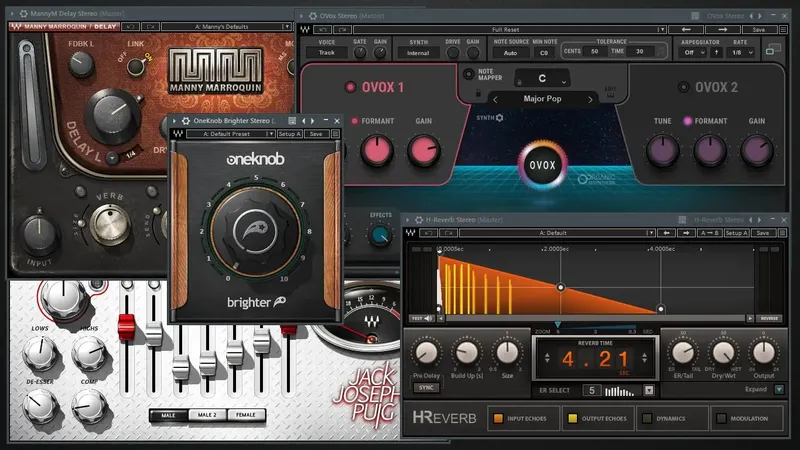The width and height of the screenshot is (800, 450).
Task: Click Save in OneKnob Brighter toolbar
Action: (316, 134)
